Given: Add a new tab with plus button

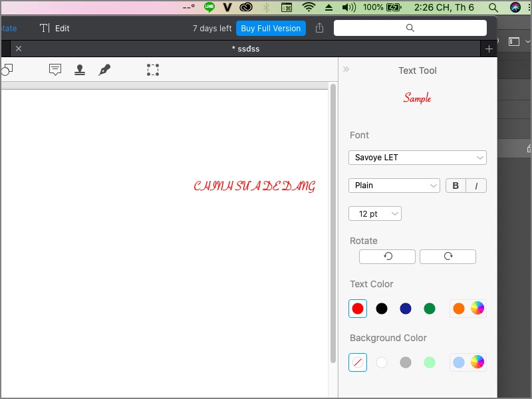Looking at the screenshot, I should (x=489, y=49).
